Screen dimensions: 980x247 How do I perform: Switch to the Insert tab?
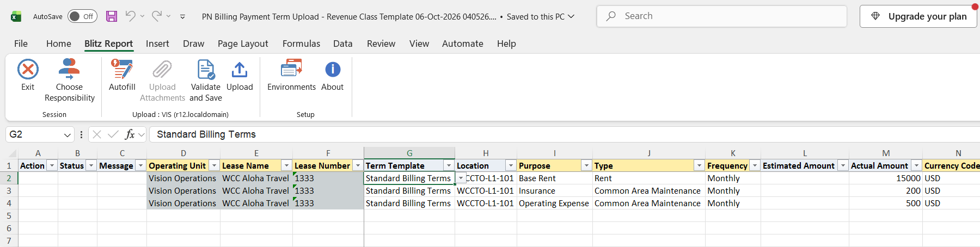pos(157,44)
